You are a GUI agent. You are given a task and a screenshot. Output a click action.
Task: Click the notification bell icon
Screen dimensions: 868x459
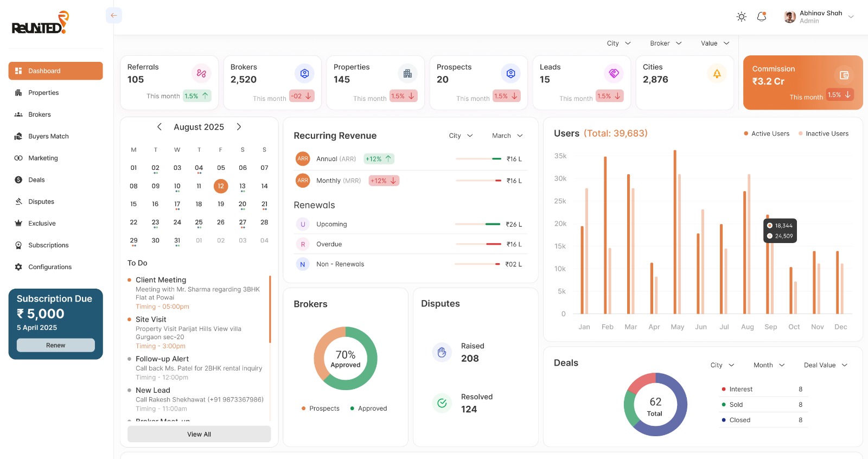click(x=762, y=17)
